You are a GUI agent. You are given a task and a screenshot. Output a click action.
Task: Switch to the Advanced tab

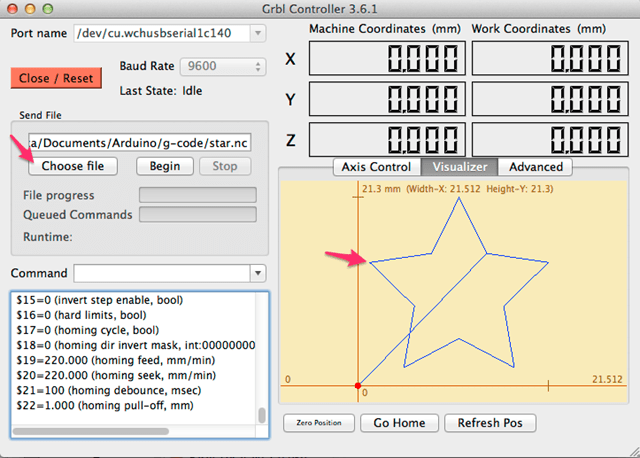pyautogui.click(x=536, y=167)
